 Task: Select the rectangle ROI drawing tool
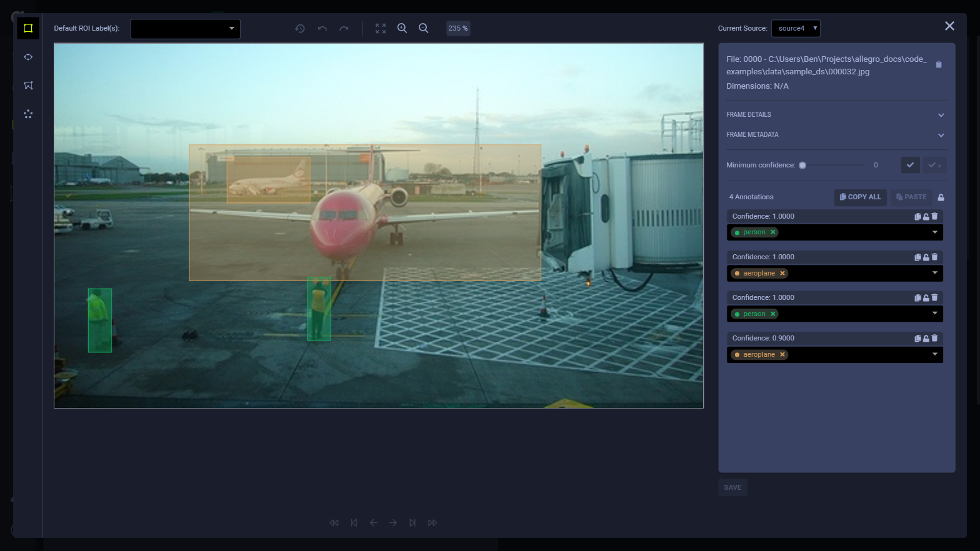click(28, 28)
